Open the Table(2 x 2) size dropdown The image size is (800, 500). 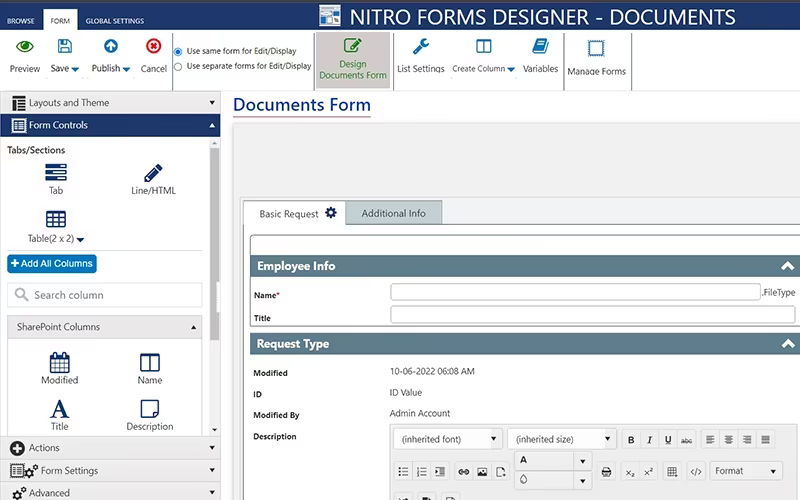tap(80, 239)
